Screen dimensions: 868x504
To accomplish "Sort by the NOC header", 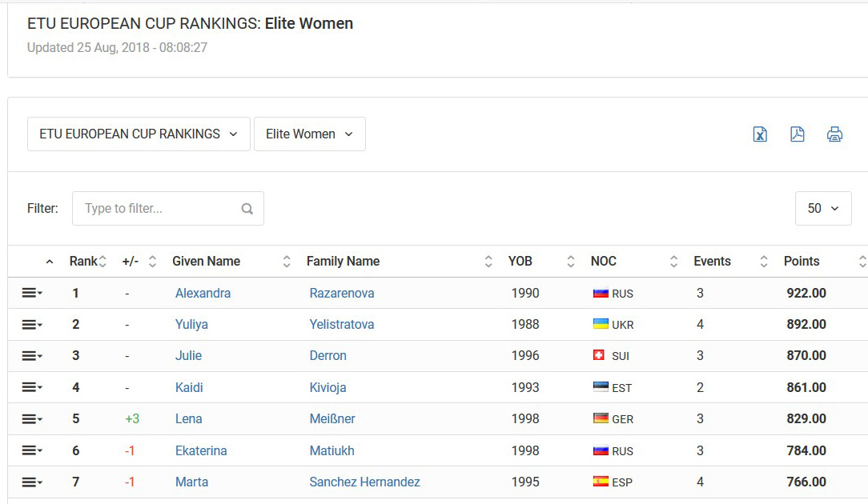I will (634, 261).
